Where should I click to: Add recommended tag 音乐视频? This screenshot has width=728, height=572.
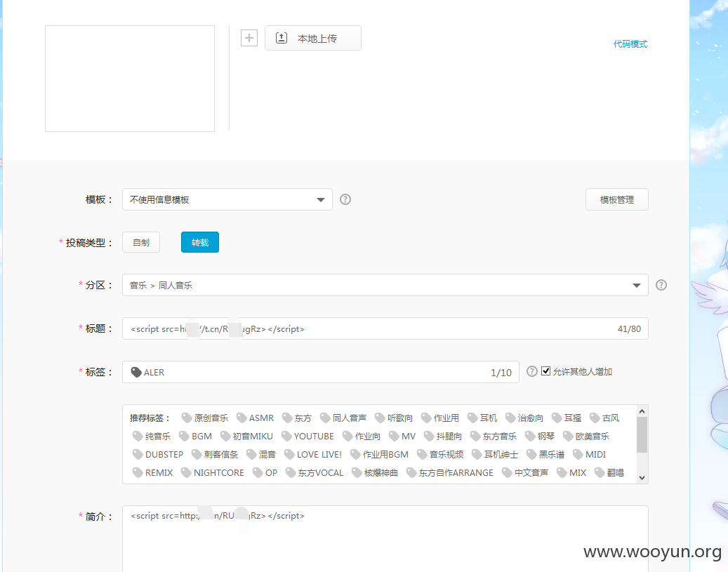(440, 454)
